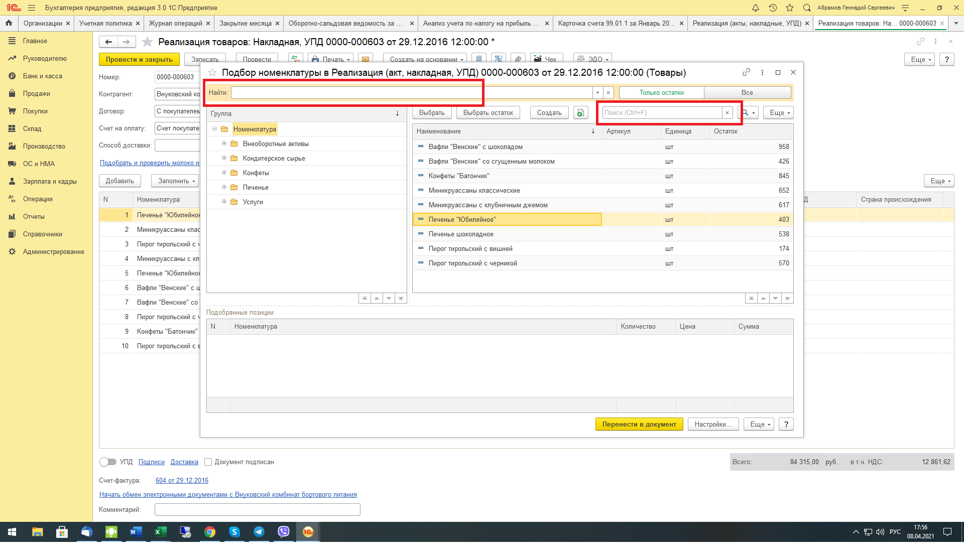Screen dimensions: 964x560
Task: Select row Печенье шоколадное in the list
Action: 460,234
